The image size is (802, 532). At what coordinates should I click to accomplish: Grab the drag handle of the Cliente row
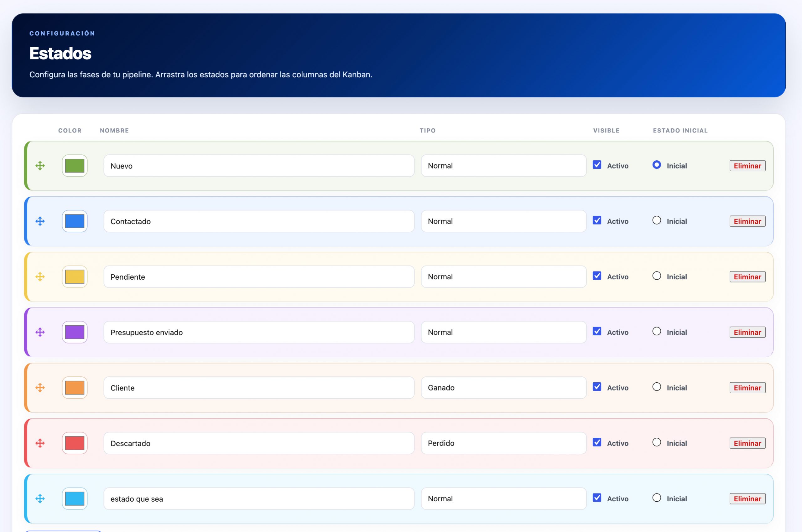[40, 388]
